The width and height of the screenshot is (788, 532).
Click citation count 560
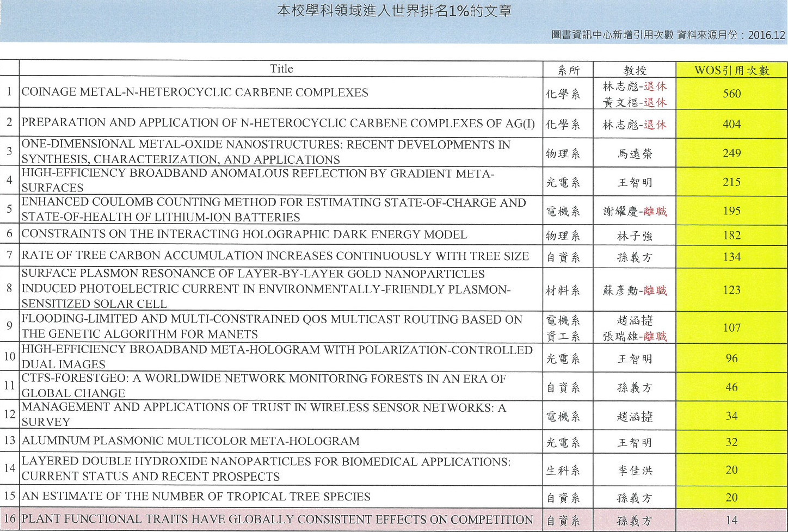point(731,94)
